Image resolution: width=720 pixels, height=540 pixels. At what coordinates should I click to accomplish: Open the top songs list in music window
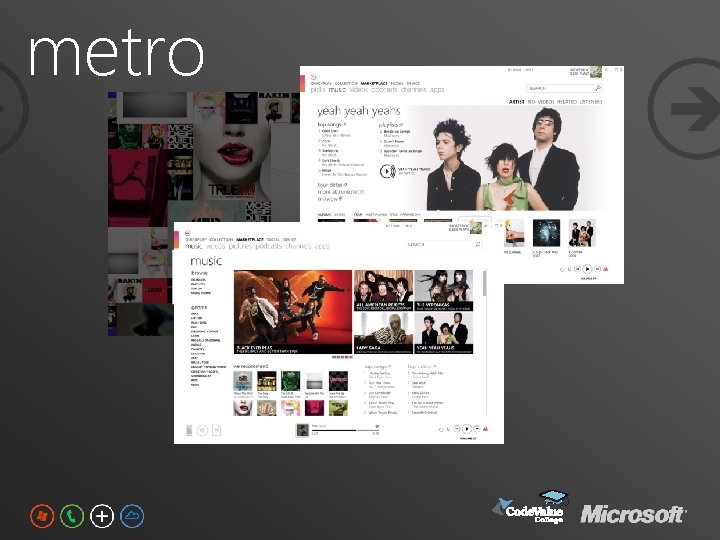(x=378, y=366)
